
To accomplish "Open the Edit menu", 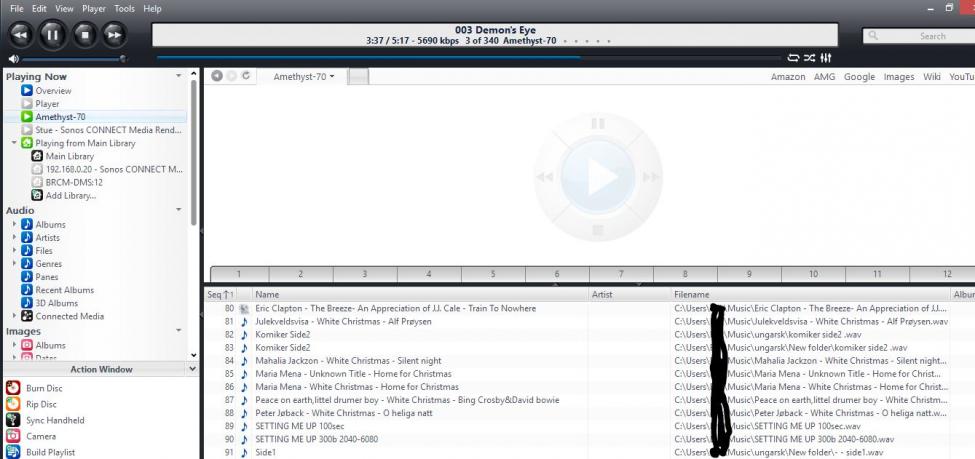I will point(39,9).
